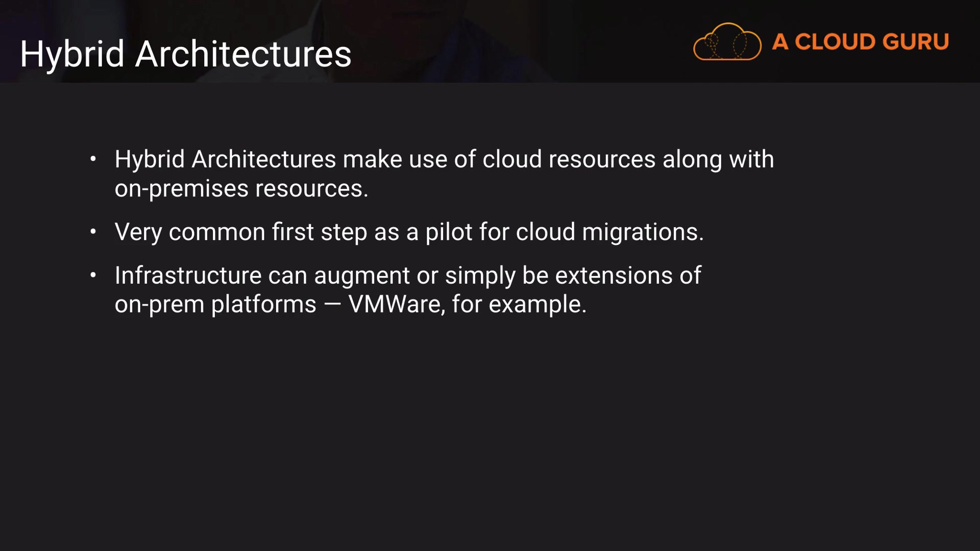Click the phrase "along with" in the first bullet
Viewport: 980px width, 551px height.
point(718,159)
